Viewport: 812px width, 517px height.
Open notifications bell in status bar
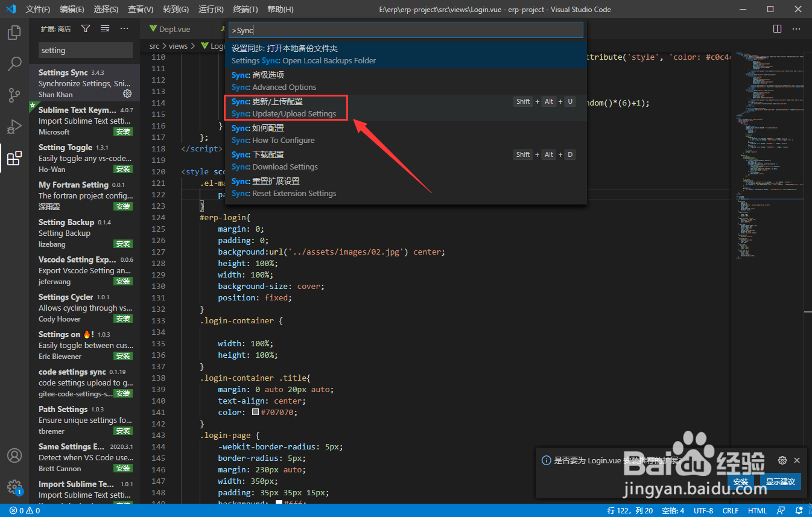(799, 510)
